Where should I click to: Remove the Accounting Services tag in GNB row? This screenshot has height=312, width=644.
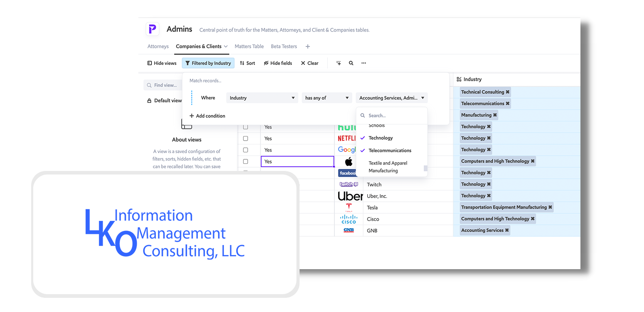(x=507, y=230)
